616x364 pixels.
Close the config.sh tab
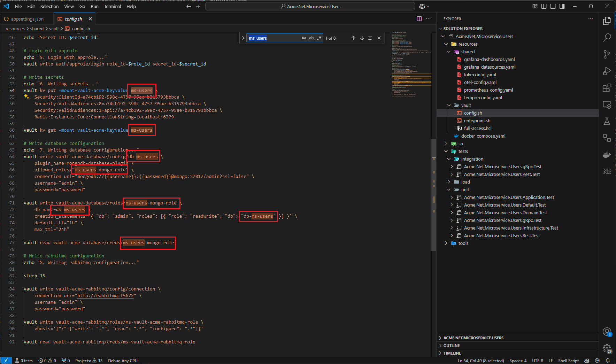(90, 19)
